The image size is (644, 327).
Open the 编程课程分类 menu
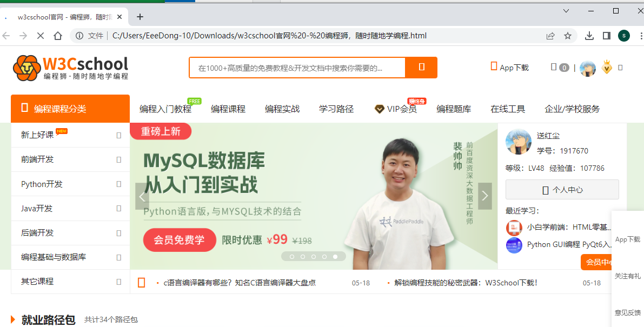[70, 109]
